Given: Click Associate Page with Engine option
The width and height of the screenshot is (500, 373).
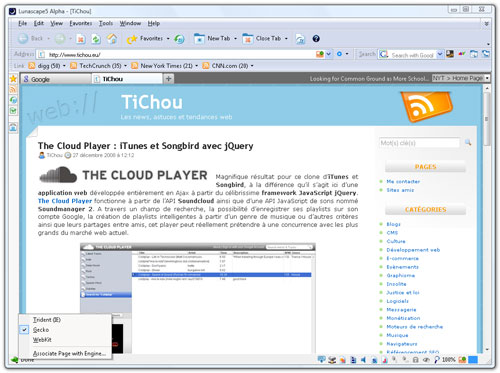Looking at the screenshot, I should coord(69,354).
